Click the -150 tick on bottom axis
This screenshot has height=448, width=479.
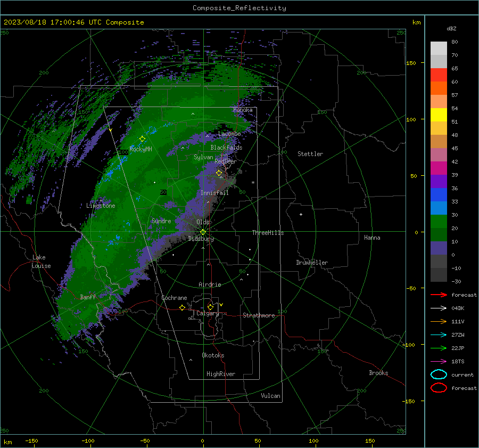click(x=31, y=441)
